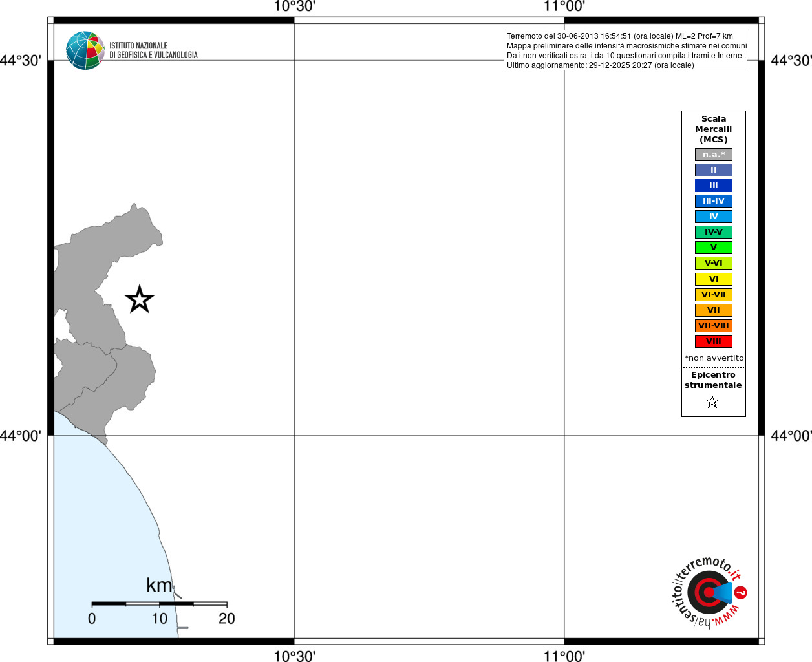Select the IV-V intensity swatch

click(714, 232)
